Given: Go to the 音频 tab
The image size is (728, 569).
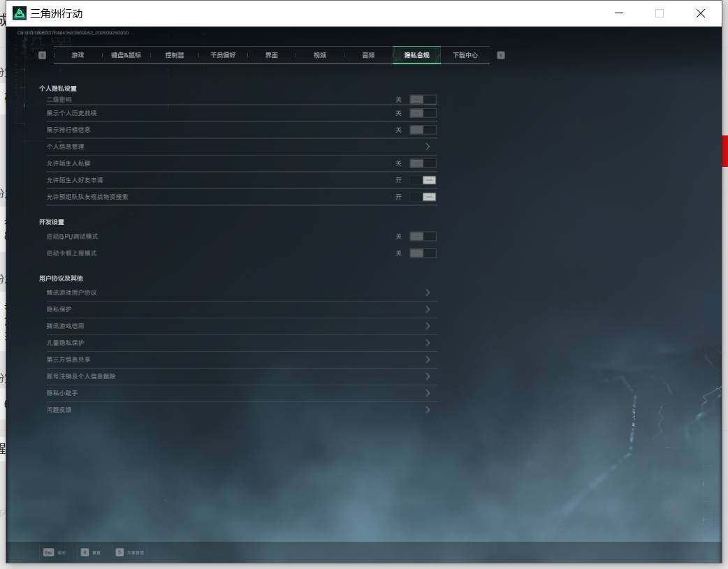Looking at the screenshot, I should 368,55.
